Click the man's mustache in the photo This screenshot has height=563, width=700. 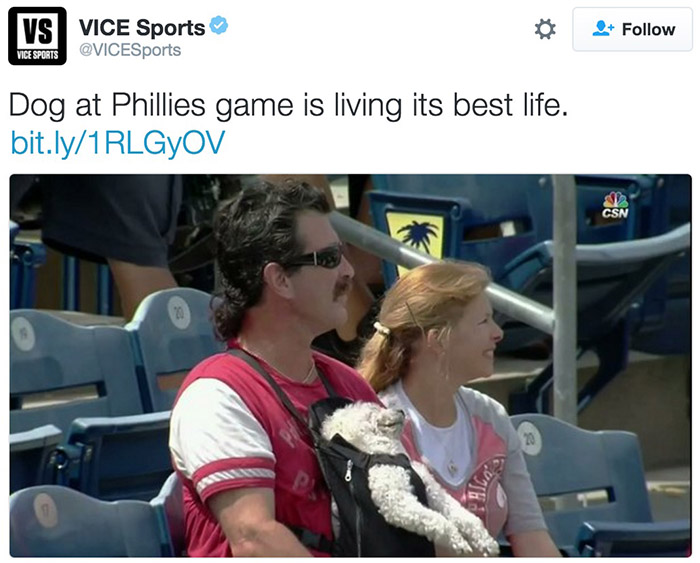(x=341, y=289)
